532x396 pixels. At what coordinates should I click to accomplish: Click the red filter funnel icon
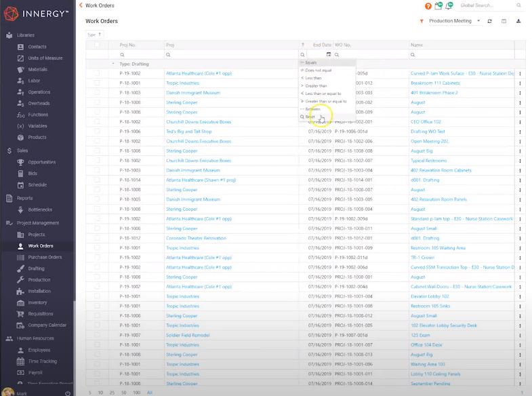pos(422,21)
